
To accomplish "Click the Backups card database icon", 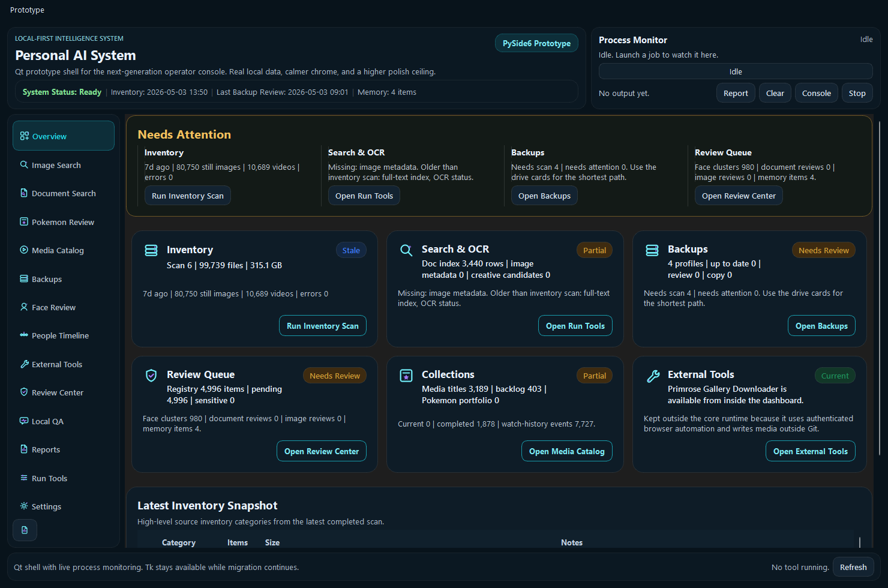I will (652, 251).
